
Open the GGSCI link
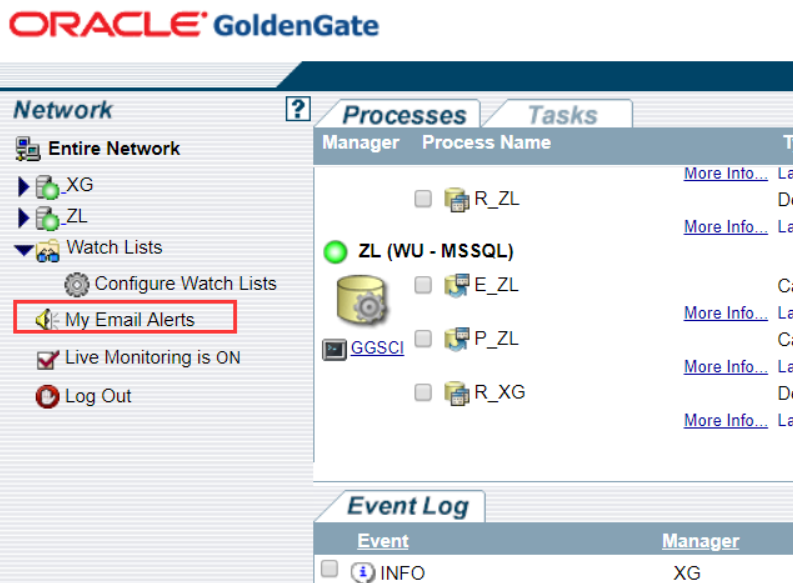click(x=377, y=348)
